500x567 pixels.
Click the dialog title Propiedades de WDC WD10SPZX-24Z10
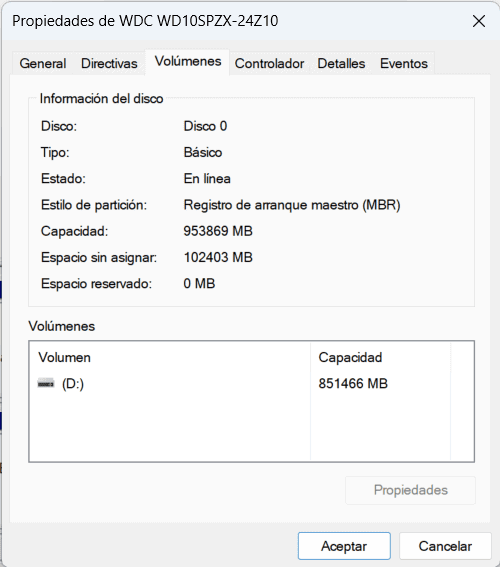145,21
